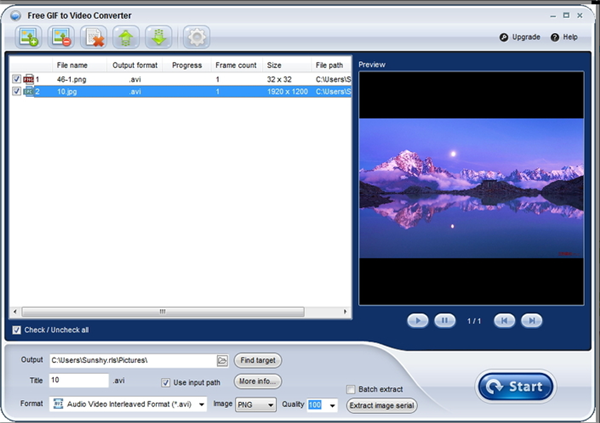The image size is (600, 423).
Task: Browse output folder with folder icon
Action: tap(222, 360)
